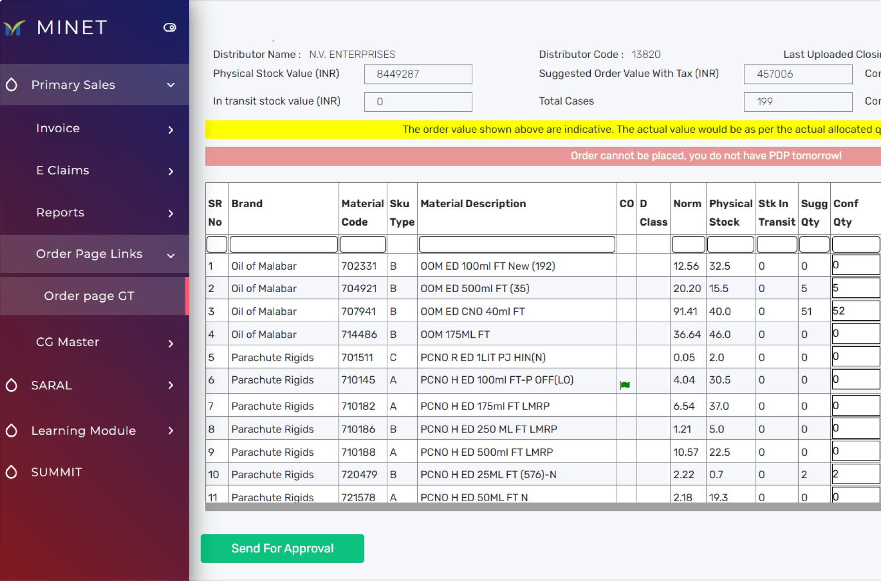Toggle the sidebar collapse switch

(170, 27)
